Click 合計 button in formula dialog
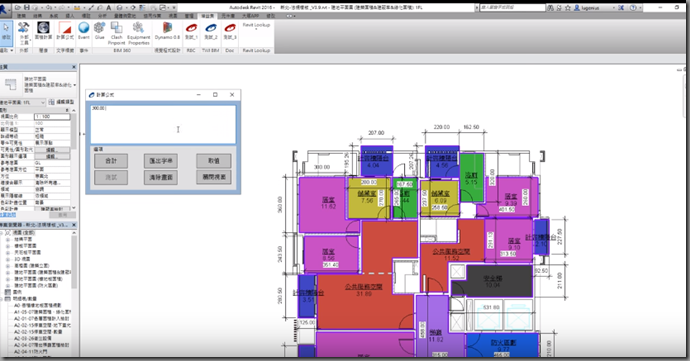Viewport: 690px width, 361px height. pyautogui.click(x=111, y=161)
